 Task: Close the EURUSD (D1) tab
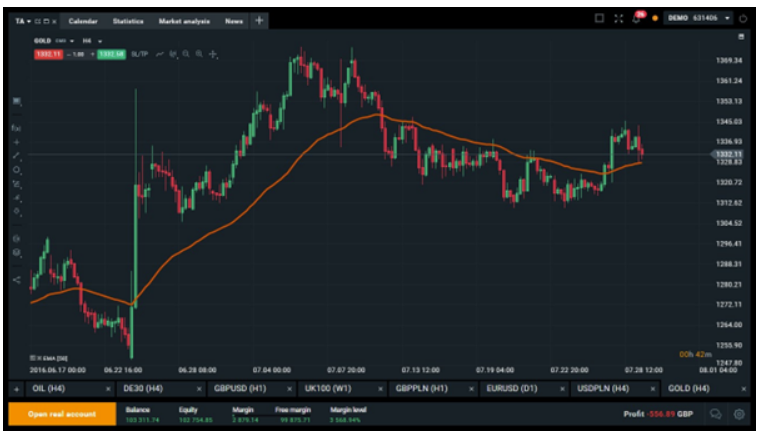562,389
